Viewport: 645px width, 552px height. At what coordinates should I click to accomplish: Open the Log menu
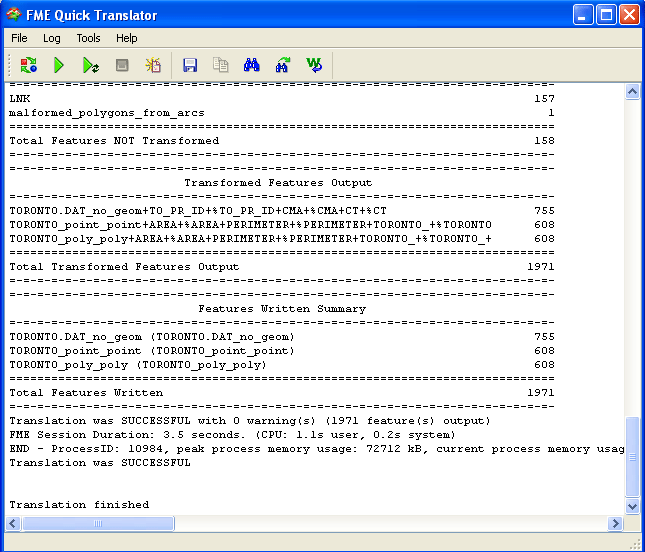pos(51,38)
